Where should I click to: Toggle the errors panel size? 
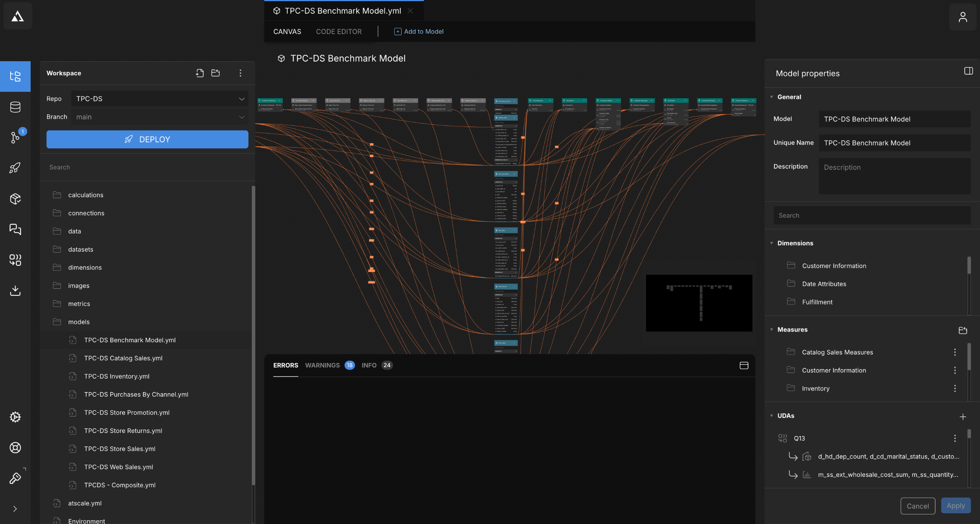point(744,366)
